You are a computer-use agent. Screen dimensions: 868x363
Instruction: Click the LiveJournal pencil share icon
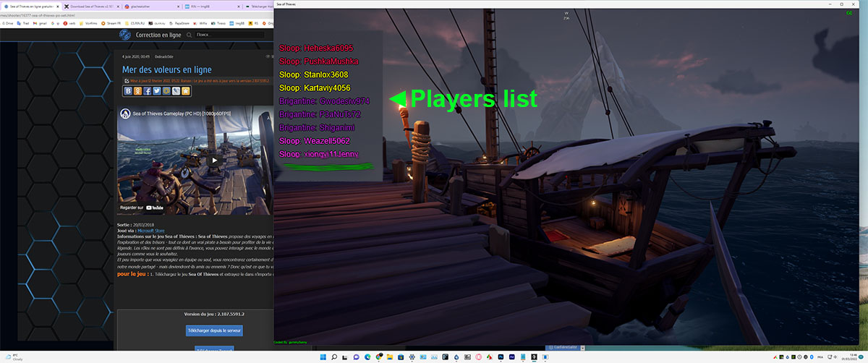tap(176, 91)
